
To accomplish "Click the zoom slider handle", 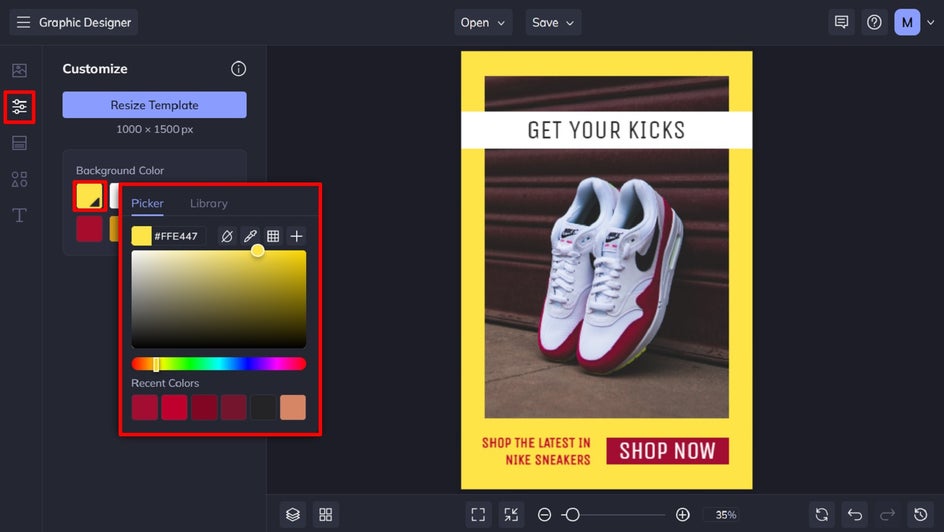I will [x=572, y=515].
